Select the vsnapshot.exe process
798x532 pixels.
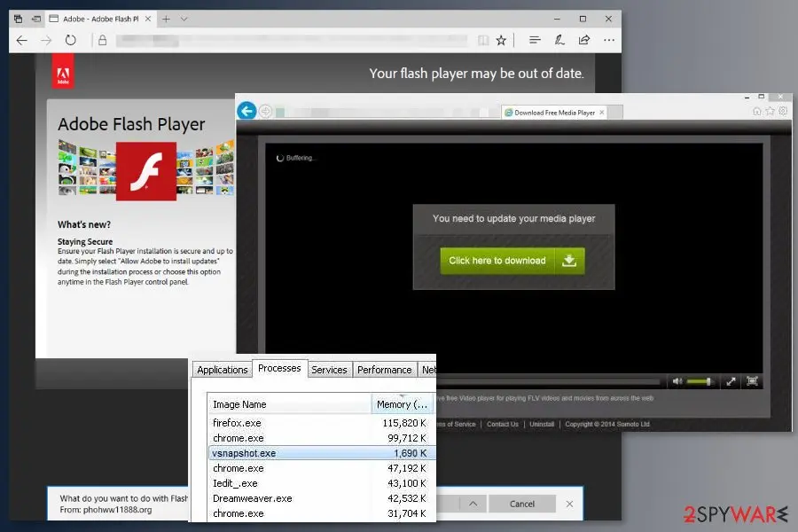(321, 453)
